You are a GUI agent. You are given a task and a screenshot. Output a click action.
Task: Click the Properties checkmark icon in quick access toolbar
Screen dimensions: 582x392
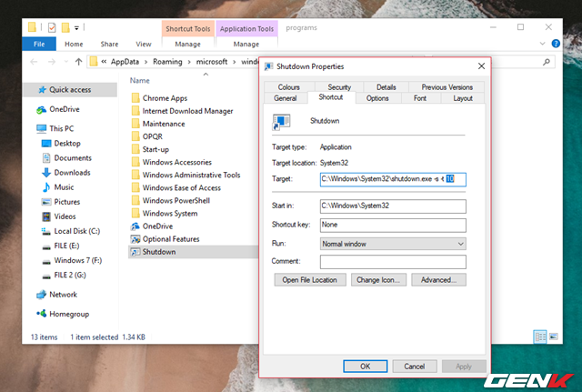tap(52, 27)
